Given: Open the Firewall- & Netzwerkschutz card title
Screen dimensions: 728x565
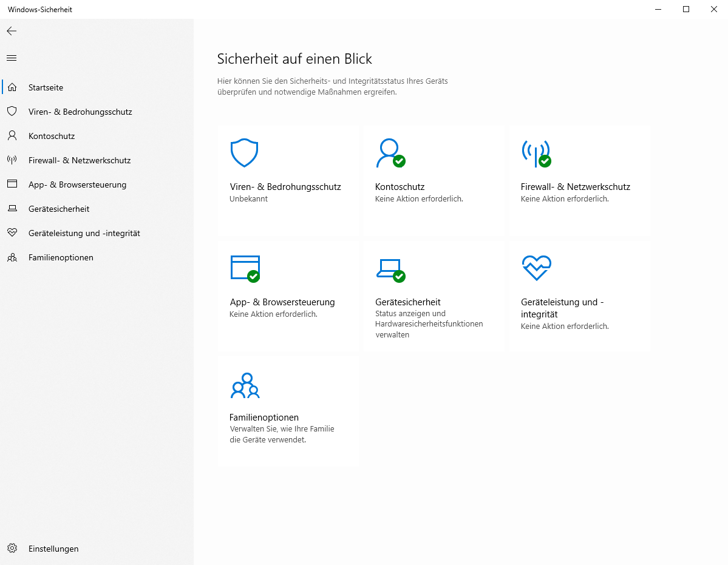Looking at the screenshot, I should point(575,186).
